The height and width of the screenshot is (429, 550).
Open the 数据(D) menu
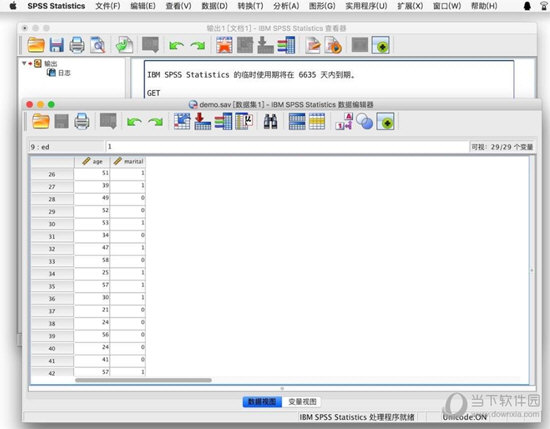(x=215, y=6)
